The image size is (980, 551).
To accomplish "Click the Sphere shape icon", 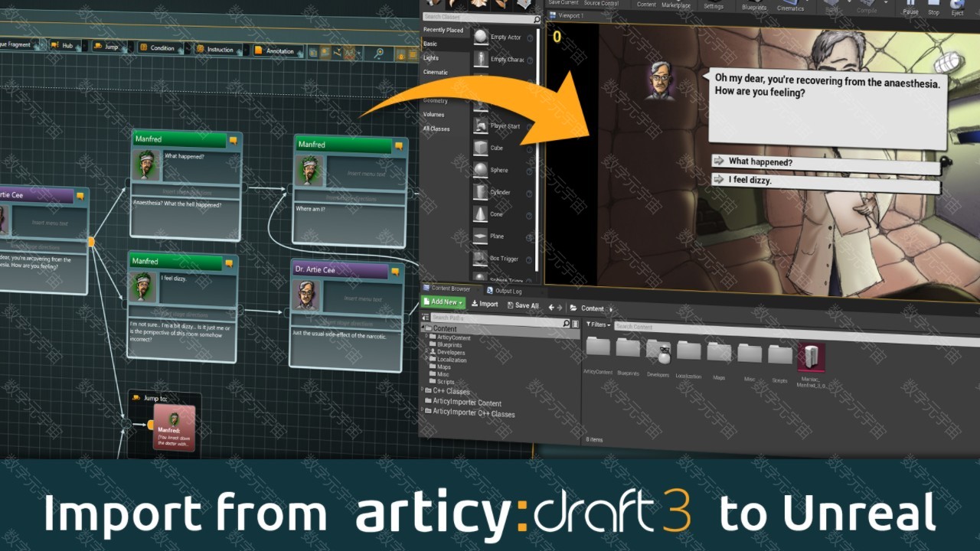I will (480, 170).
